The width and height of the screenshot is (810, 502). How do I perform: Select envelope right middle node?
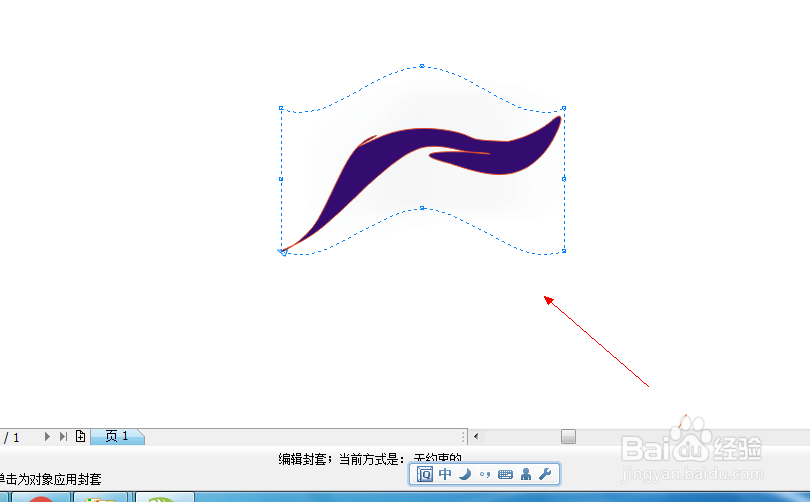(564, 179)
